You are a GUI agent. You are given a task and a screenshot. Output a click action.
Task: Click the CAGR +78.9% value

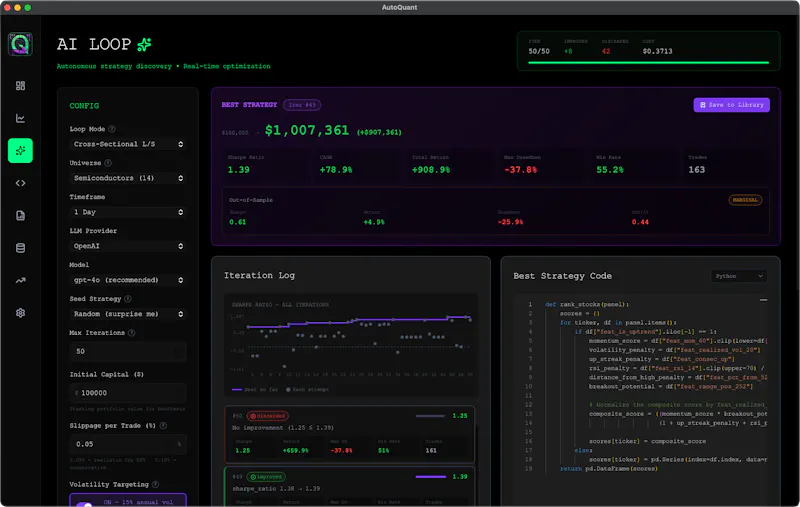tap(336, 170)
